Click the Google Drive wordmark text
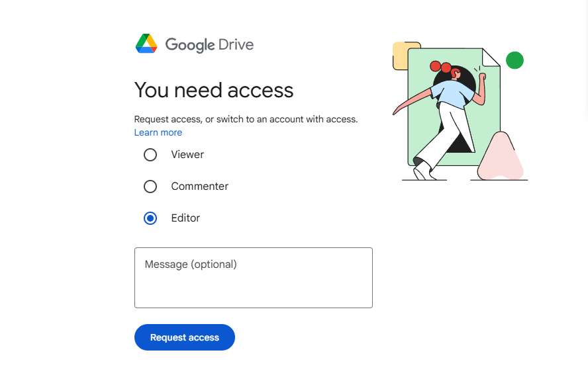The width and height of the screenshot is (588, 375). 210,45
